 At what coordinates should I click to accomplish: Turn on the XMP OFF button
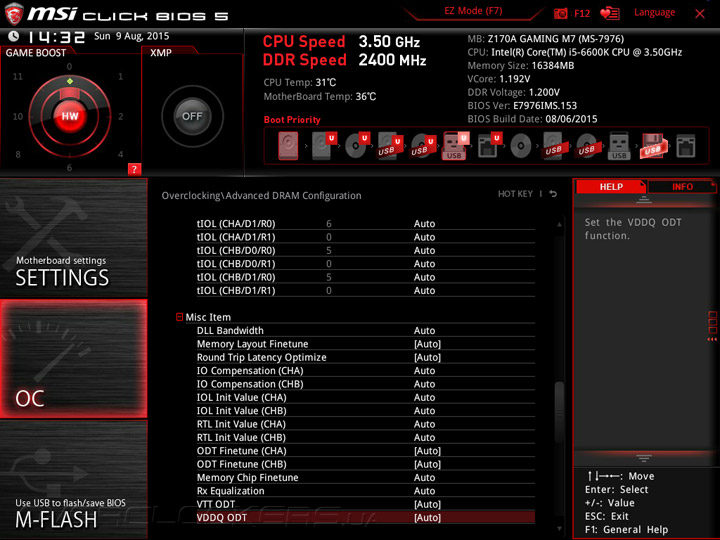point(192,116)
